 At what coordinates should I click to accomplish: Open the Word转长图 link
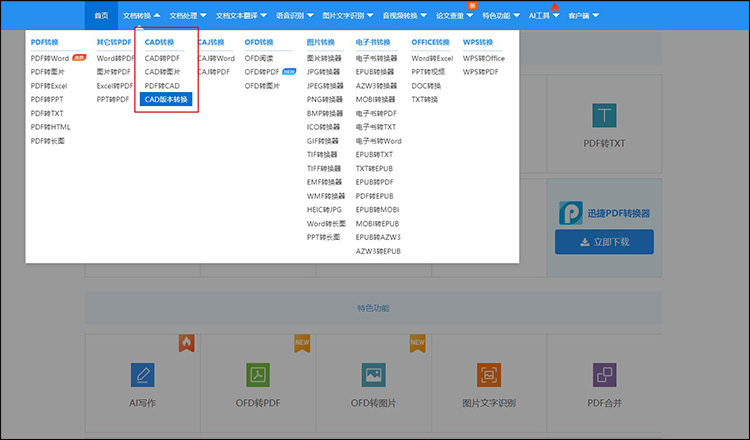326,223
